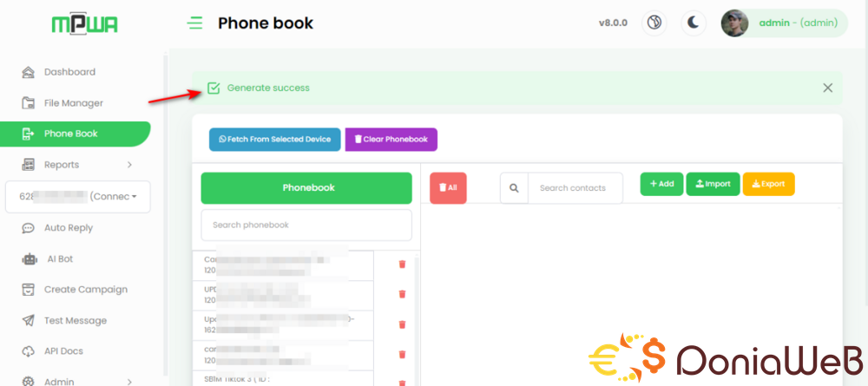Image resolution: width=868 pixels, height=386 pixels.
Task: Expand the Reports submenu
Action: pos(77,165)
